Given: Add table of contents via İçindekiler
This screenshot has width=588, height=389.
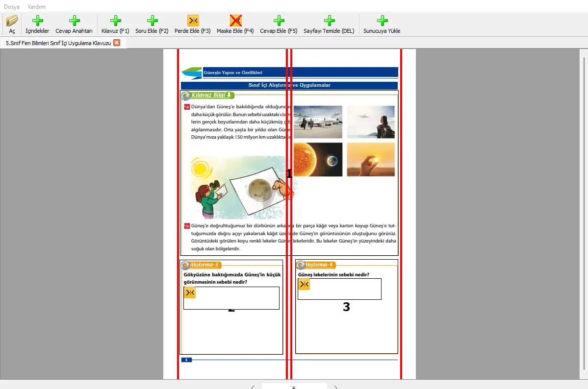Looking at the screenshot, I should click(37, 24).
